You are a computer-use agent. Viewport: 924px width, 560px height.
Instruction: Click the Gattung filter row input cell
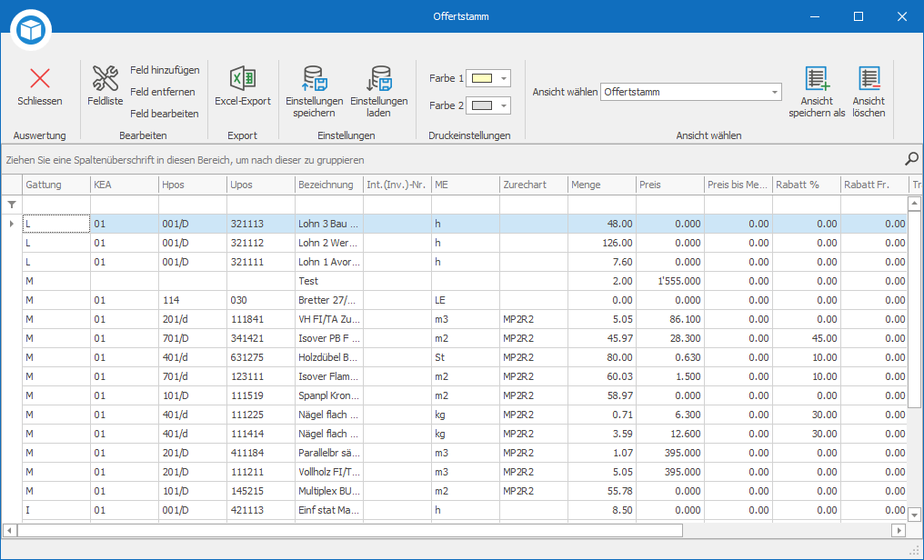click(56, 205)
